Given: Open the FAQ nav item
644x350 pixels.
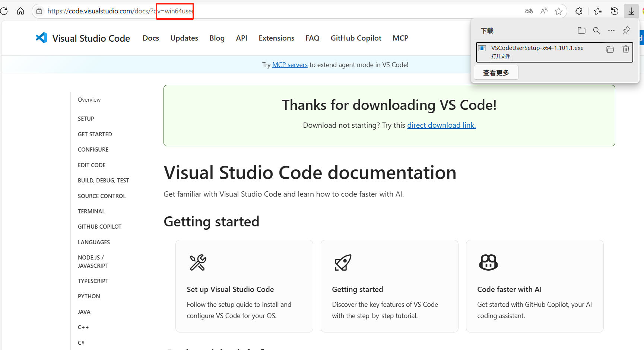Looking at the screenshot, I should click(x=313, y=38).
